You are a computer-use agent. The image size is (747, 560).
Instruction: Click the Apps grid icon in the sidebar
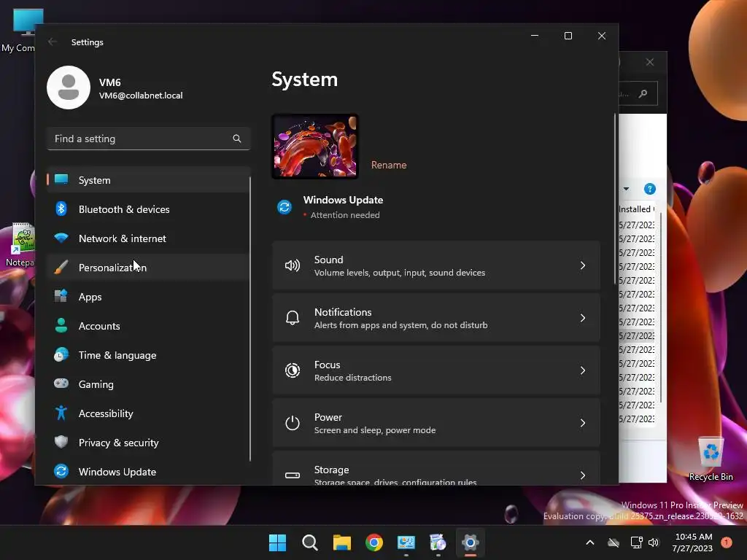tap(61, 296)
